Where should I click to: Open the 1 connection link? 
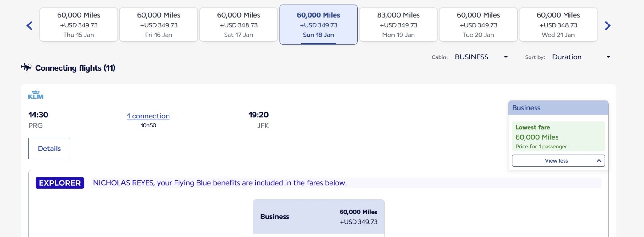click(x=148, y=116)
